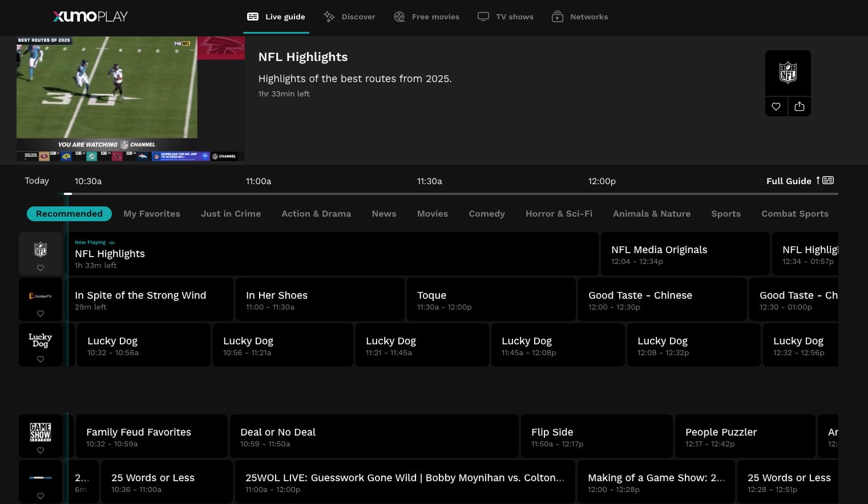
Task: Select Lucky Dog 12:32 - 12:56p episode
Action: pos(801,345)
